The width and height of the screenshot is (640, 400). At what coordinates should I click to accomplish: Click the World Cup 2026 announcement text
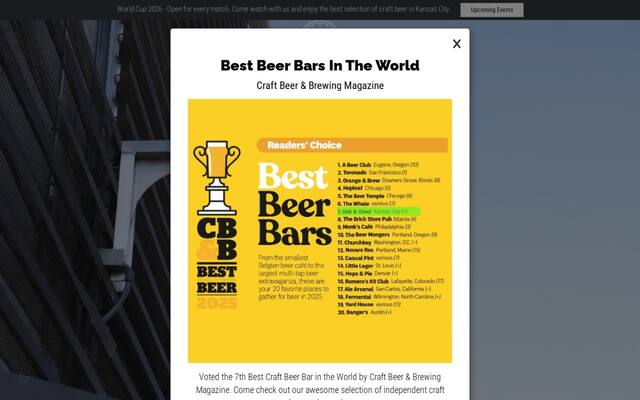(x=283, y=9)
